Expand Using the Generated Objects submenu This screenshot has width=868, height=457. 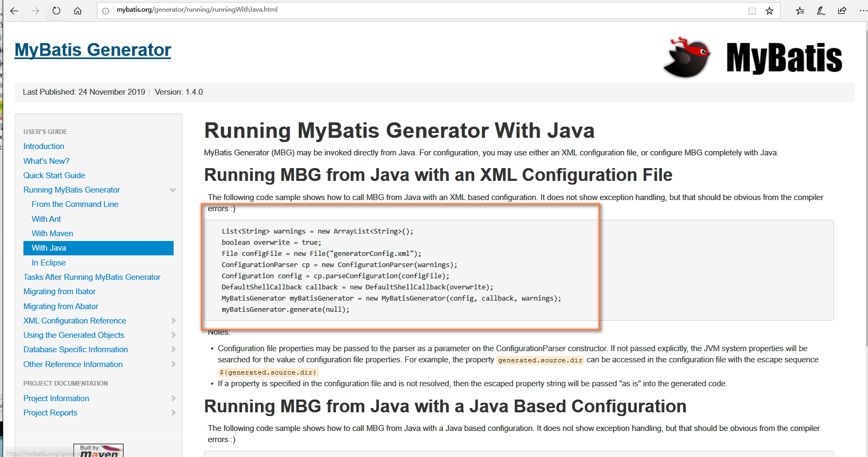[x=173, y=335]
